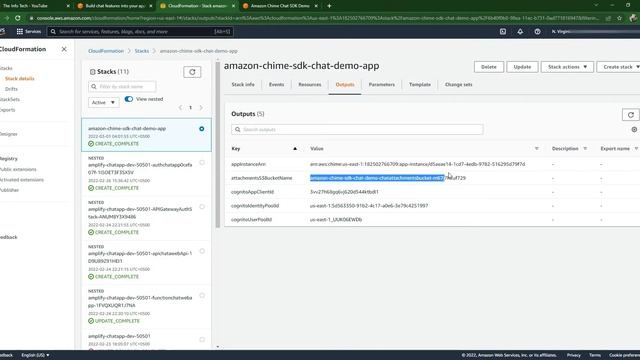Go to previous stacks page
640x360 pixels.
click(180, 108)
